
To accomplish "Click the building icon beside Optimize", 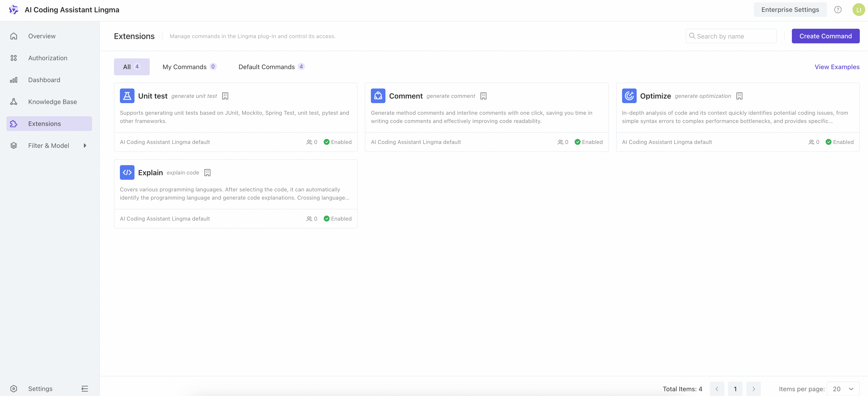I will point(739,96).
